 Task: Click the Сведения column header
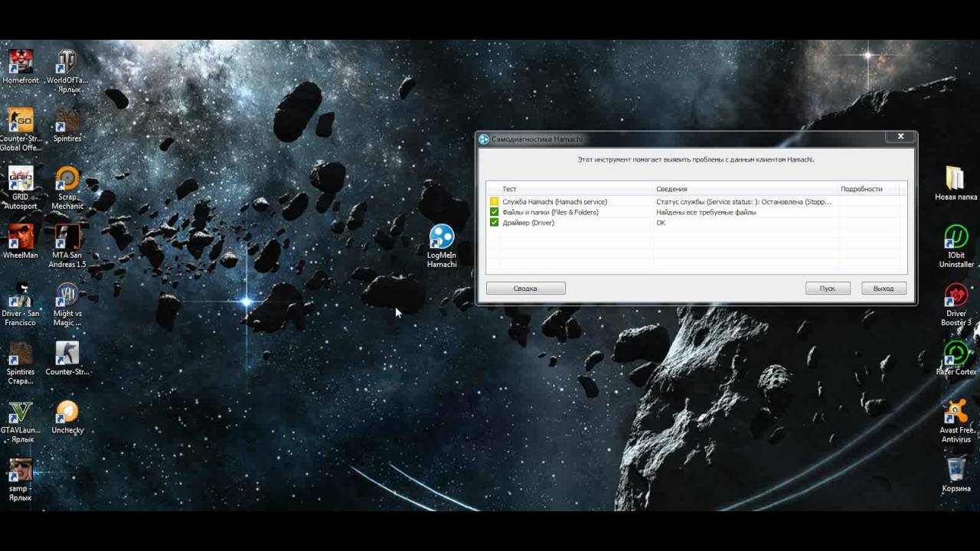[745, 189]
